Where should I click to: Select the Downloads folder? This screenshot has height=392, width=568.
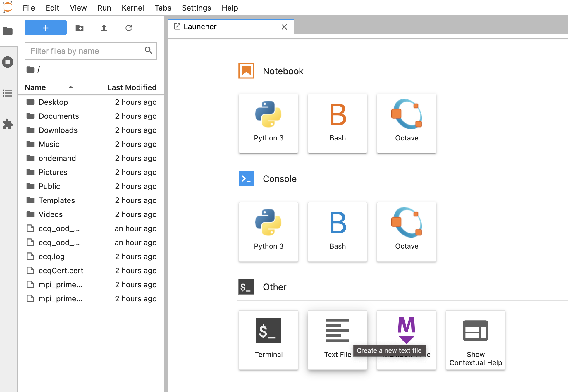(91, 130)
